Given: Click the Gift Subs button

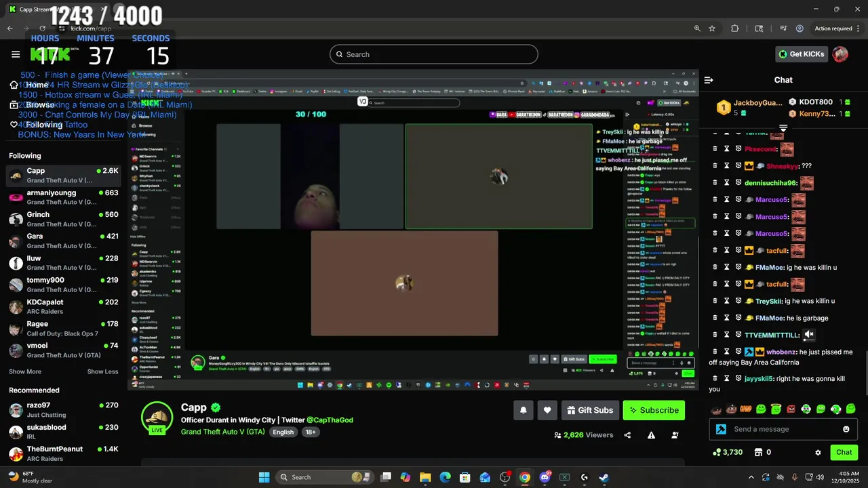Looking at the screenshot, I should coord(590,410).
